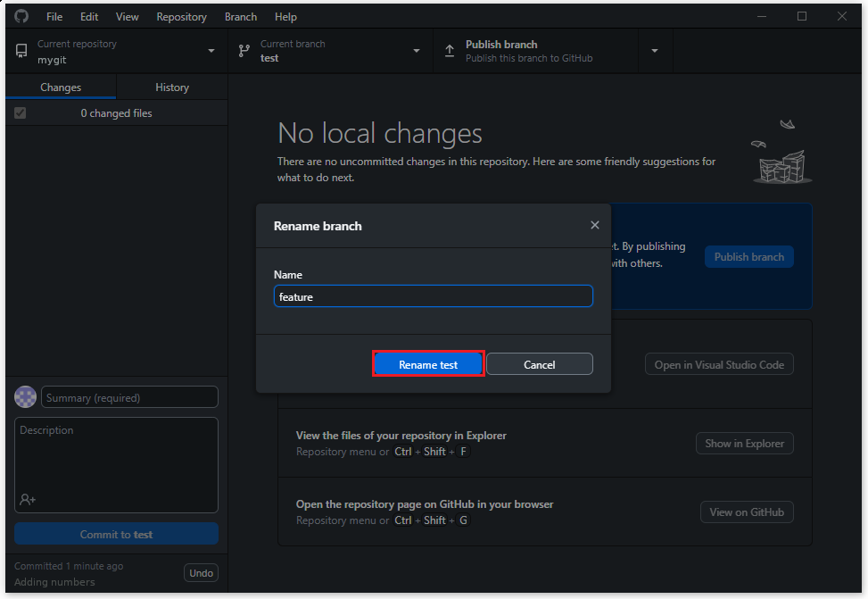Cancel the Rename branch dialog
This screenshot has width=868, height=599.
539,364
